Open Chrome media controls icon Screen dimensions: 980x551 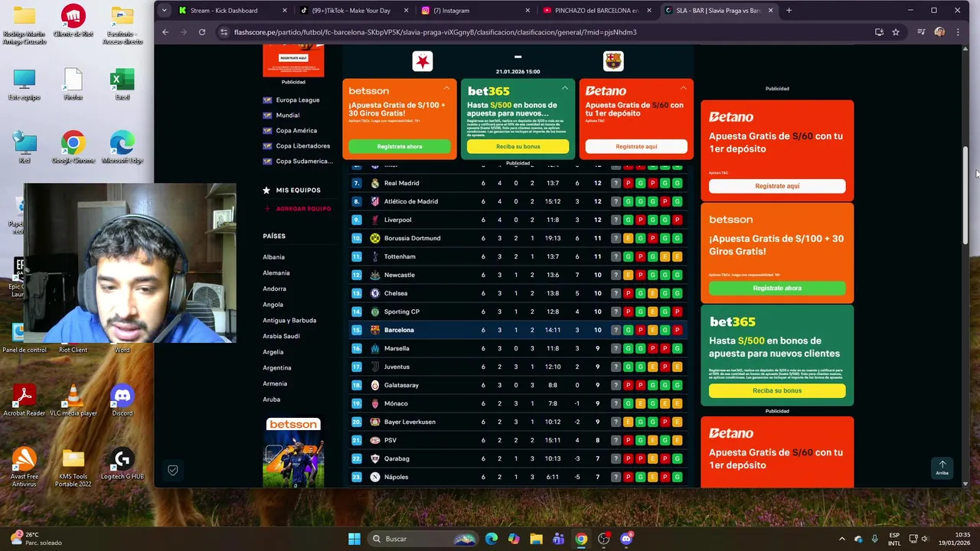921,32
